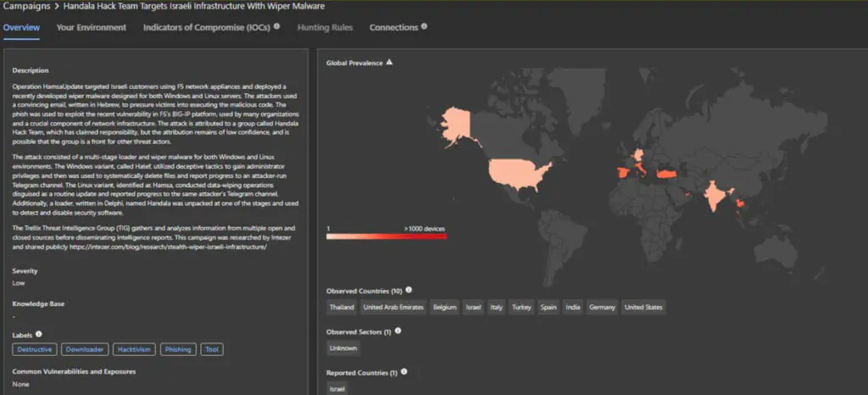
Task: Click the Observed Countries info icon
Action: (x=409, y=290)
